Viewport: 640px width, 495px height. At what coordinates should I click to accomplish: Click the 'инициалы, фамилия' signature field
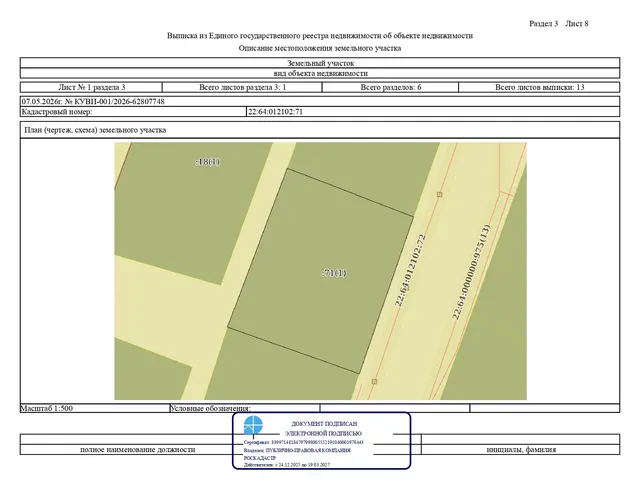tap(521, 450)
